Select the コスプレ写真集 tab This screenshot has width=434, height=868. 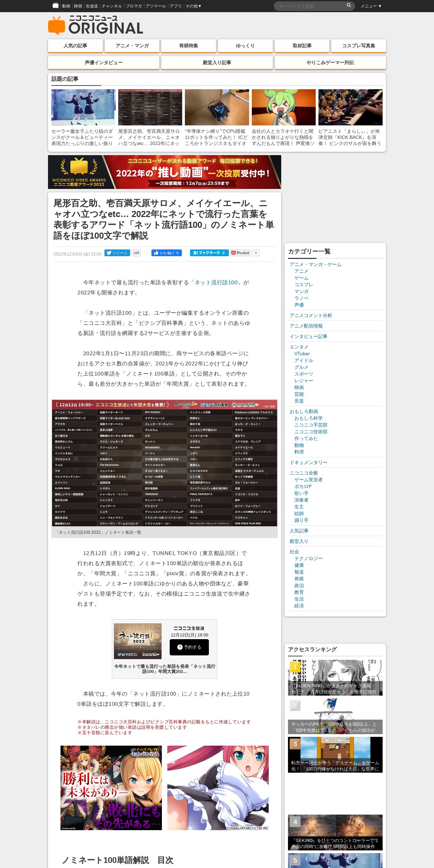point(359,46)
